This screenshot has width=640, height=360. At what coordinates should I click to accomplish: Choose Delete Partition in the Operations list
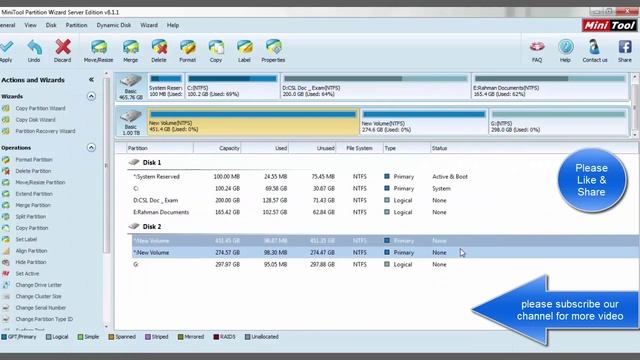(33, 171)
